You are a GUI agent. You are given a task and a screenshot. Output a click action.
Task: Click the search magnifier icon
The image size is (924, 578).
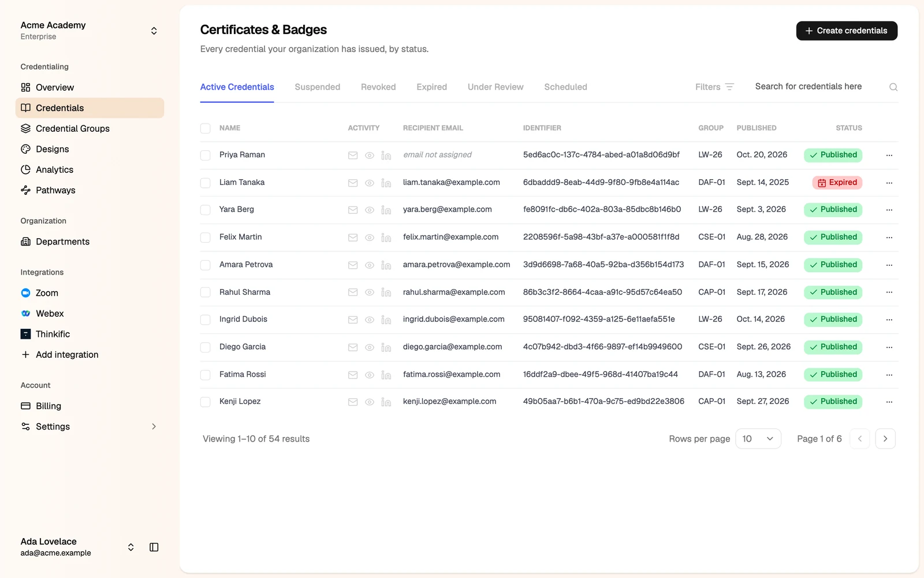(x=893, y=87)
